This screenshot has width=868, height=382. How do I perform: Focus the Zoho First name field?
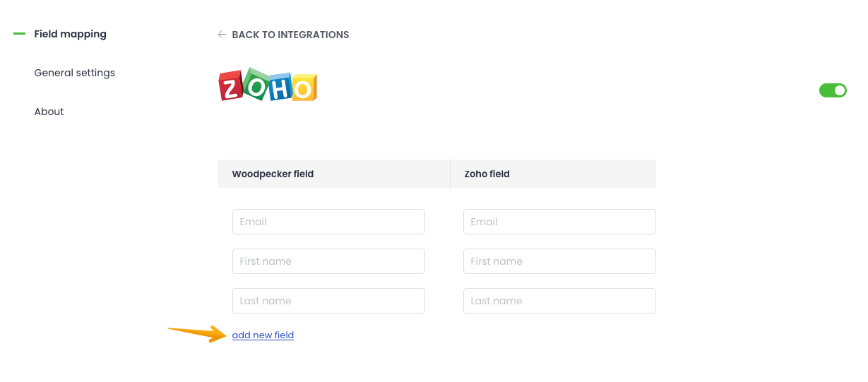pyautogui.click(x=559, y=261)
